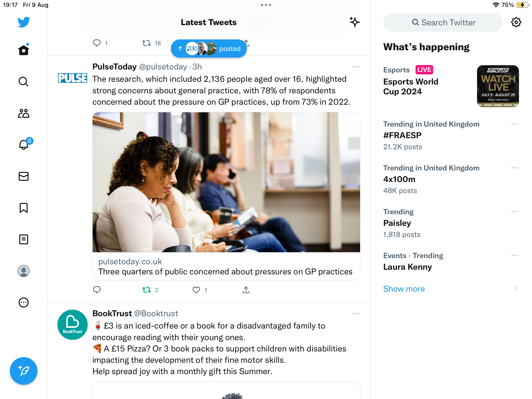This screenshot has height=399, width=532.
Task: Open the profile avatar item in sidebar
Action: click(x=24, y=271)
